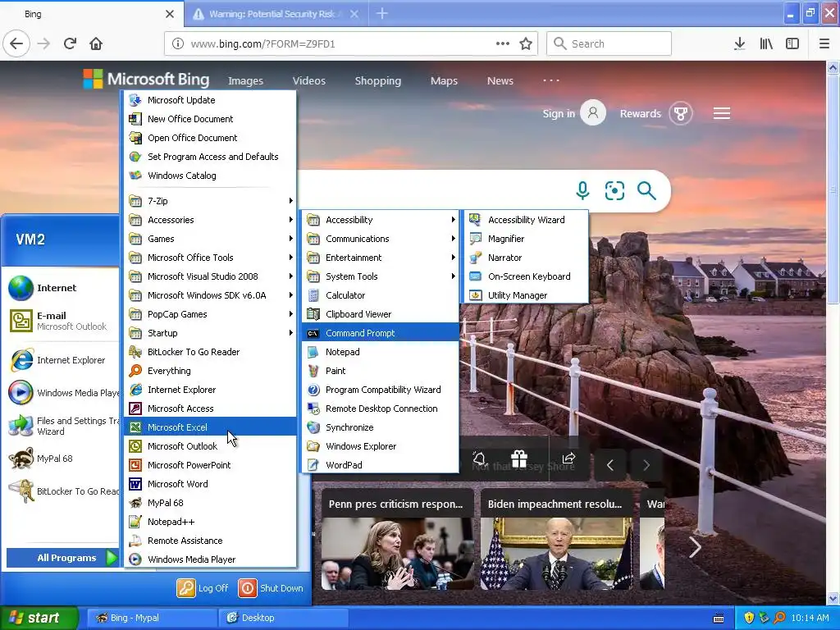Screen dimensions: 840x630
Task: Open the Biden impeachment news card
Action: tap(557, 539)
